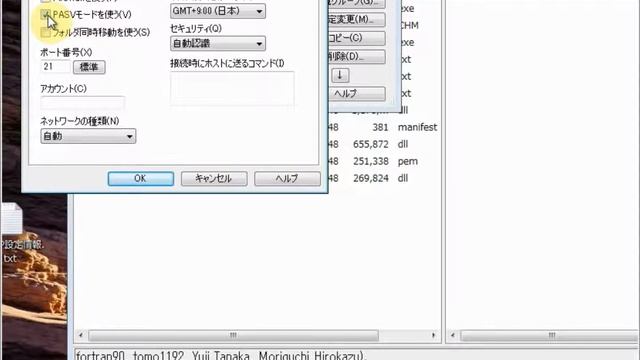Click file size value 381
The image size is (640, 360).
[x=380, y=127]
